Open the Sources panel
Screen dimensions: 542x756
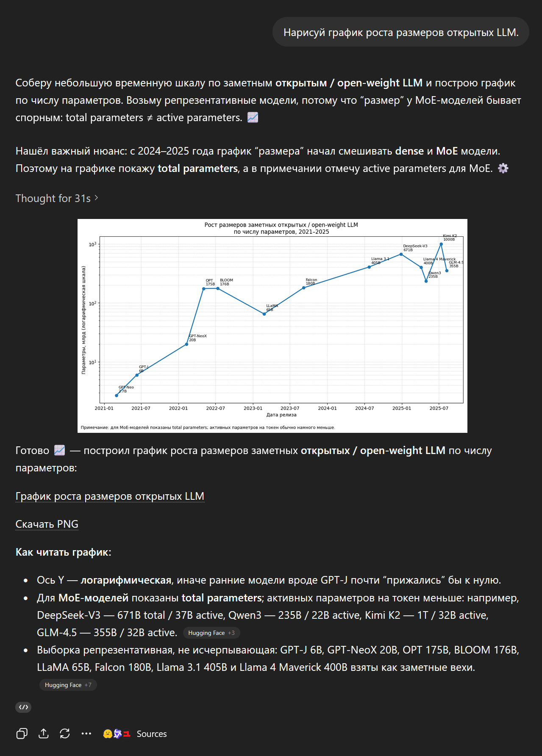(x=152, y=734)
